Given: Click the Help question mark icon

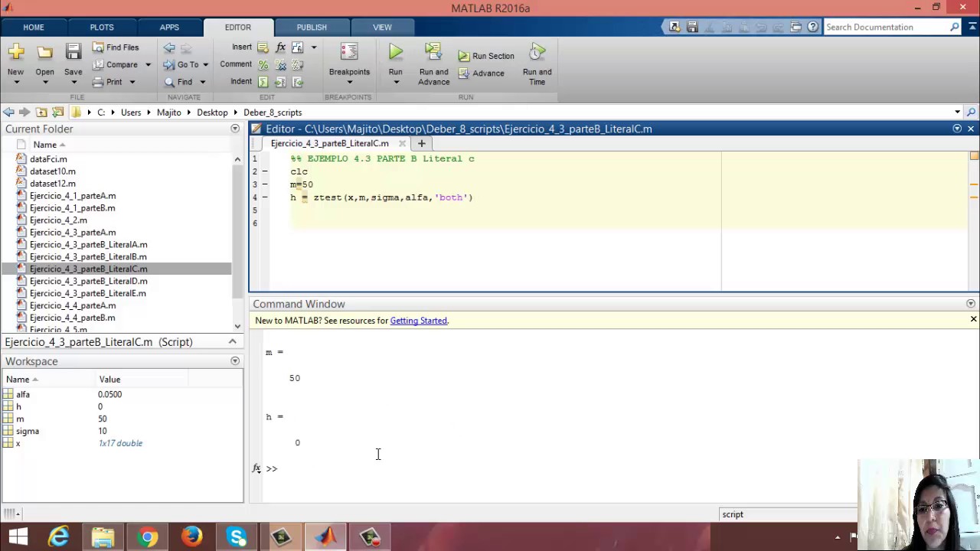Looking at the screenshot, I should pyautogui.click(x=813, y=27).
